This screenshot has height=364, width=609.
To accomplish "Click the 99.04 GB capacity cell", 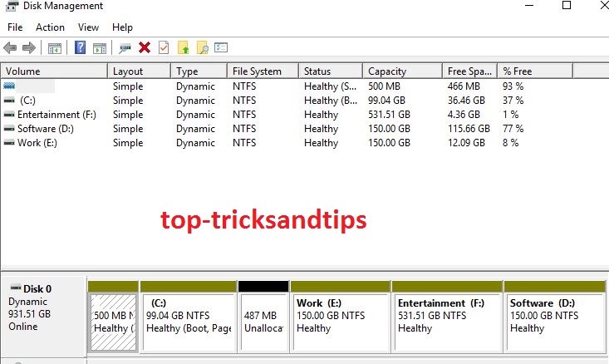I will tap(386, 101).
